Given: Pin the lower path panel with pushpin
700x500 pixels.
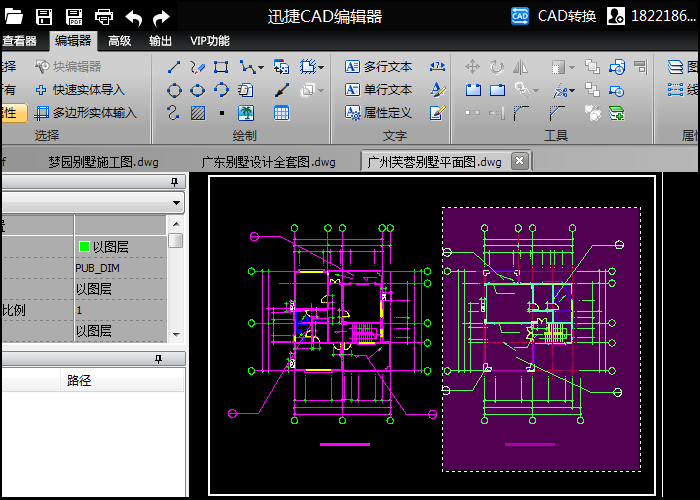Looking at the screenshot, I should [x=158, y=359].
